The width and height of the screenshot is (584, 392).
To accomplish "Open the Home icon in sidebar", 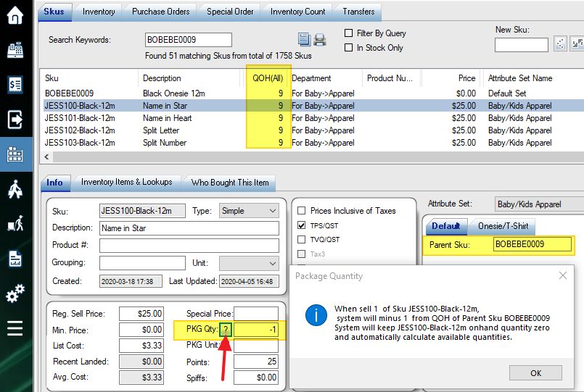I will point(15,15).
